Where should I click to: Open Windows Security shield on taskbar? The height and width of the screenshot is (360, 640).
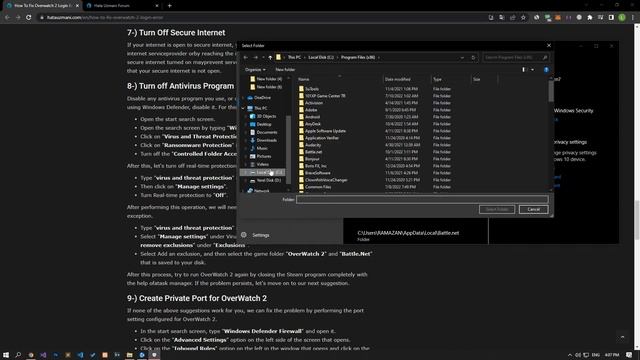(154, 355)
